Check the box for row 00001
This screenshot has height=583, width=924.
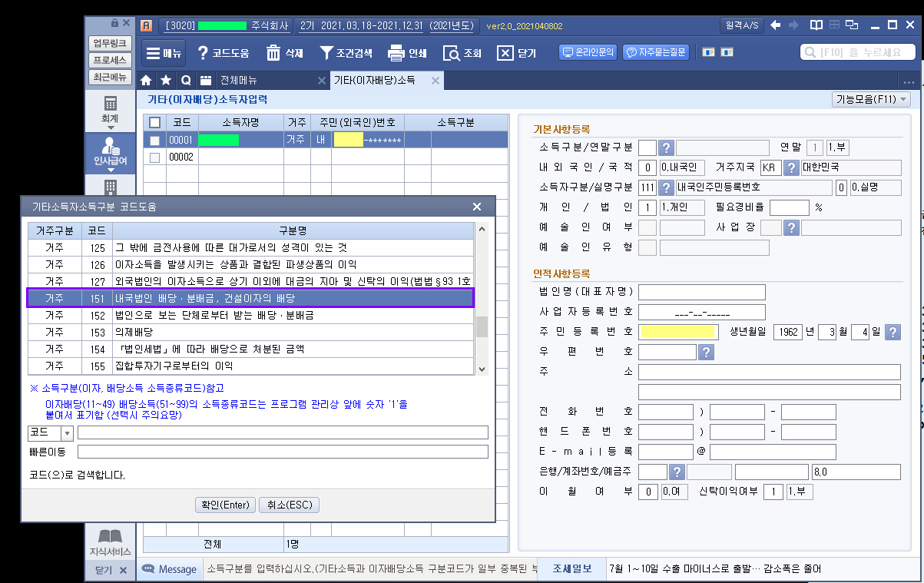[x=155, y=140]
